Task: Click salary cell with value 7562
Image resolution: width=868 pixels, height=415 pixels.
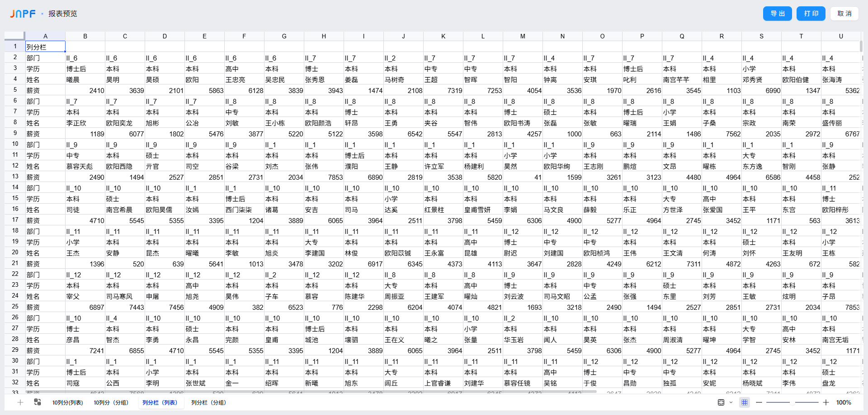Action: coord(722,134)
